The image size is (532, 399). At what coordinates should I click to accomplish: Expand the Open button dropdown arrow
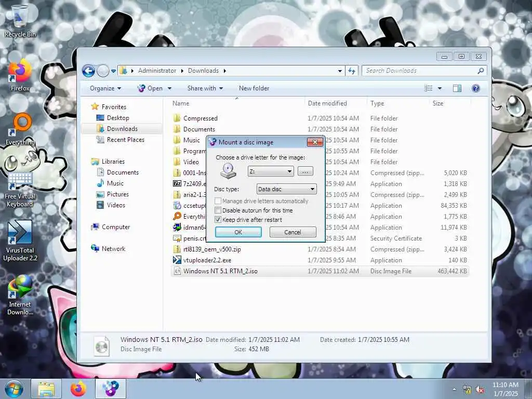tap(169, 88)
